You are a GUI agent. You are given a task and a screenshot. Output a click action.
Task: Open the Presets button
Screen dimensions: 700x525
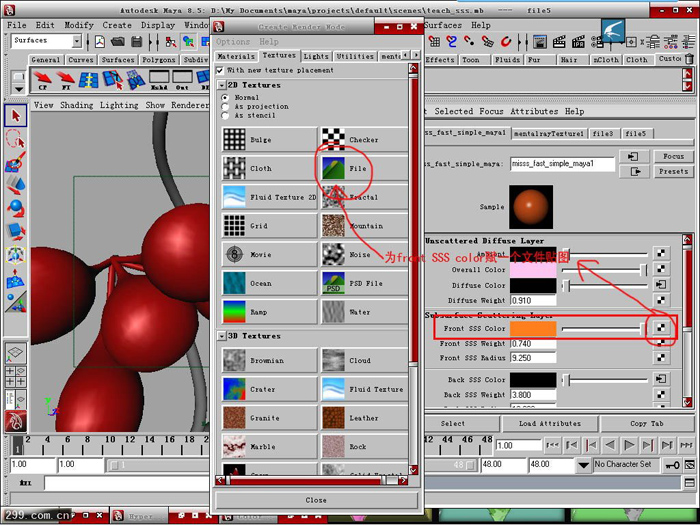coord(673,171)
